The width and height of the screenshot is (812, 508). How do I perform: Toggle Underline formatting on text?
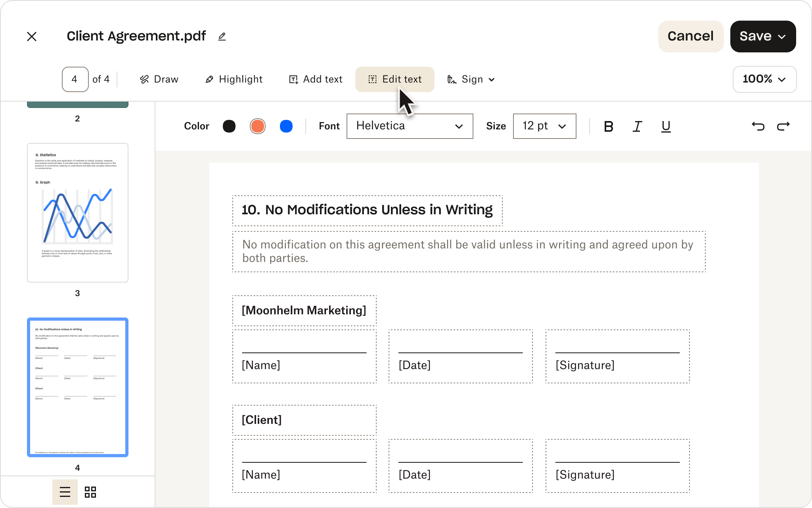coord(666,126)
